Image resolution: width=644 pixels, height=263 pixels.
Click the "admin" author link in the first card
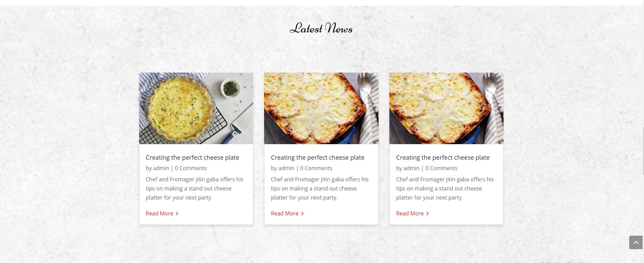(x=161, y=168)
